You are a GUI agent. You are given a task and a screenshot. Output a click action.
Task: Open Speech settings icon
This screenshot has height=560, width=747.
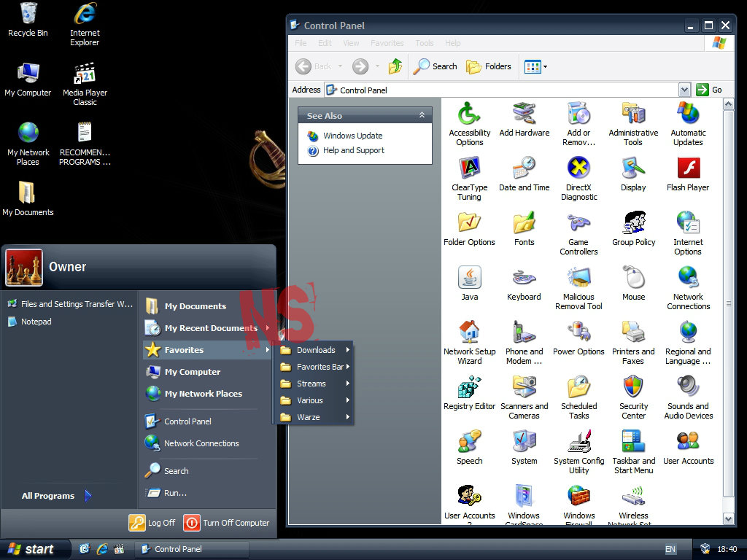pos(469,448)
